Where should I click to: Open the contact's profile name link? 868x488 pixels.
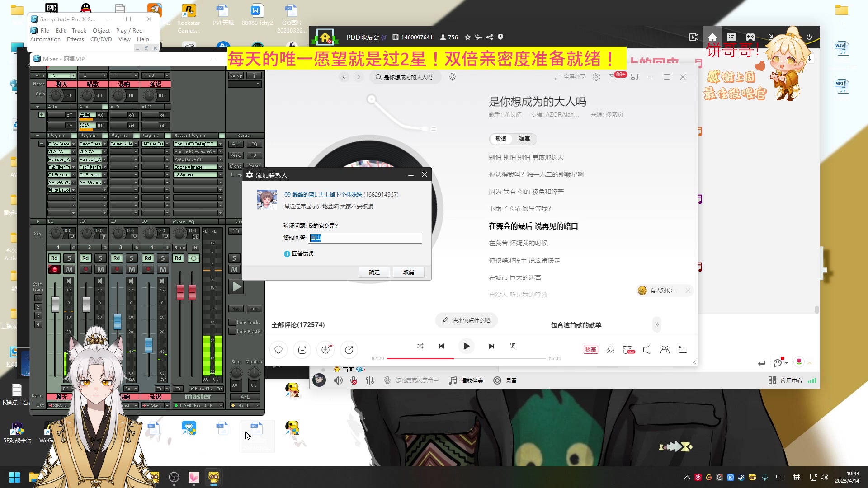click(323, 195)
